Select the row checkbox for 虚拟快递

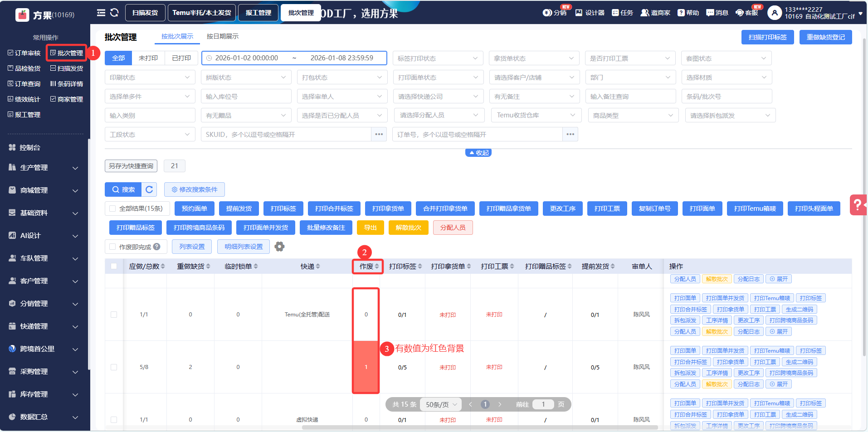click(x=114, y=420)
